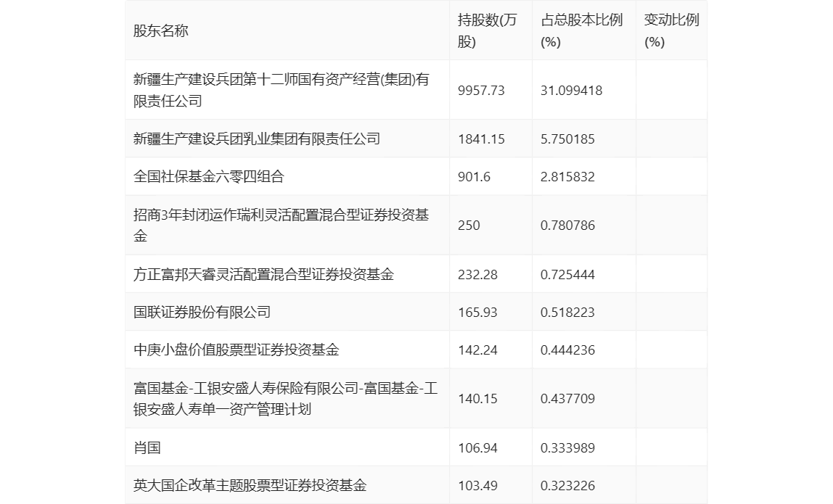This screenshot has width=833, height=504.
Task: Select shareholder 中庚小盘价值股票型证券投资基金
Action: click(x=237, y=350)
